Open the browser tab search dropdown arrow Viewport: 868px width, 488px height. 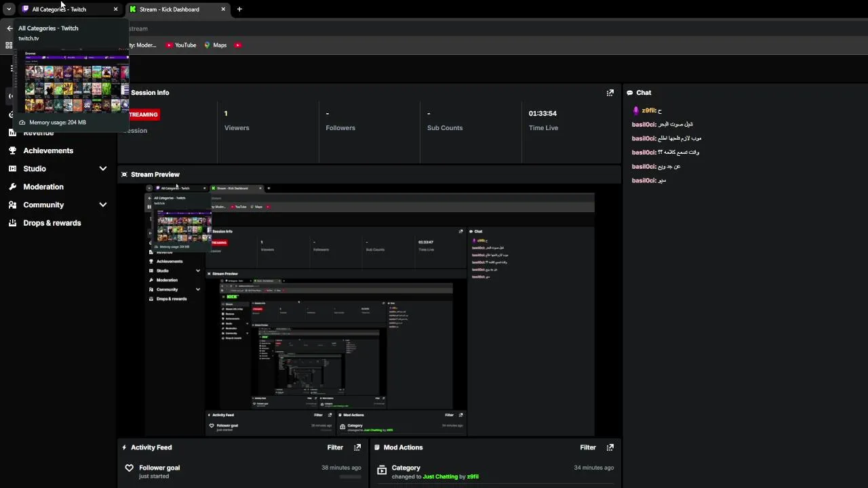click(x=9, y=9)
